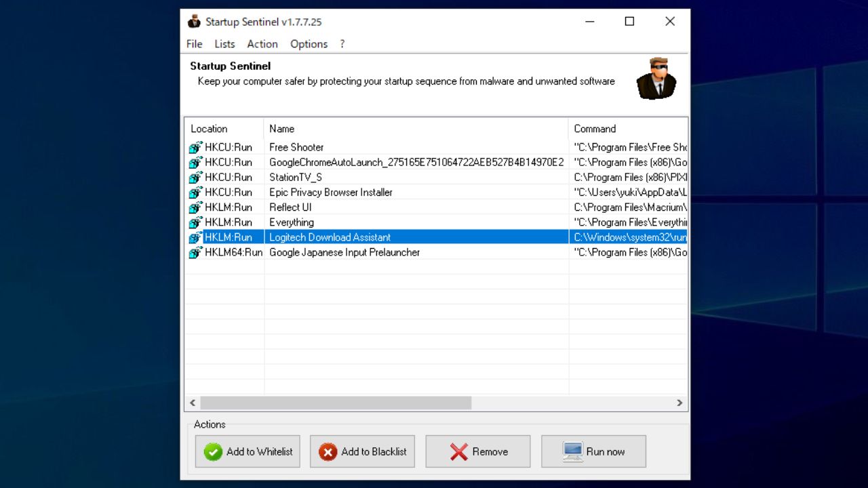
Task: Click the icon for Google Japanese Input Prelauncher
Action: 195,251
